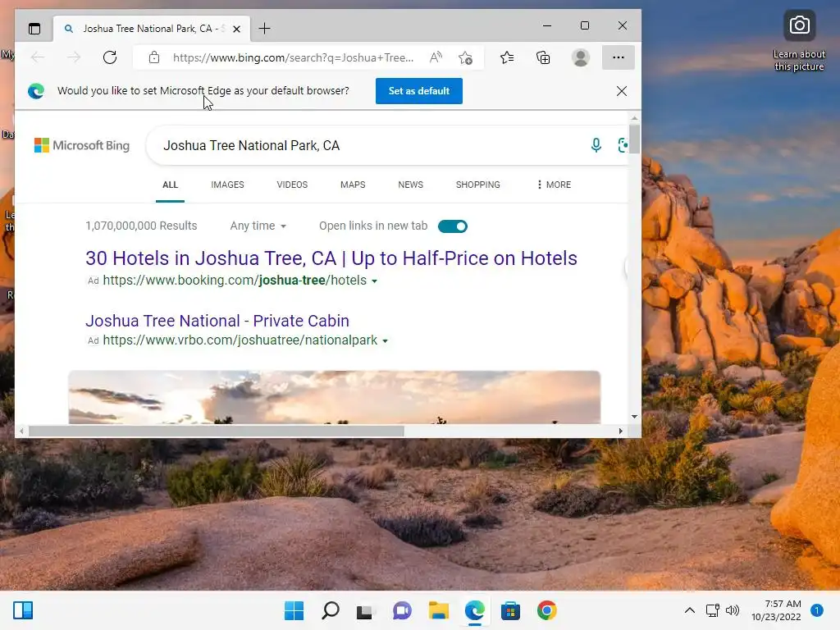Screen dimensions: 840x630
Task: Click vertical scrollbar down arrow
Action: click(634, 416)
